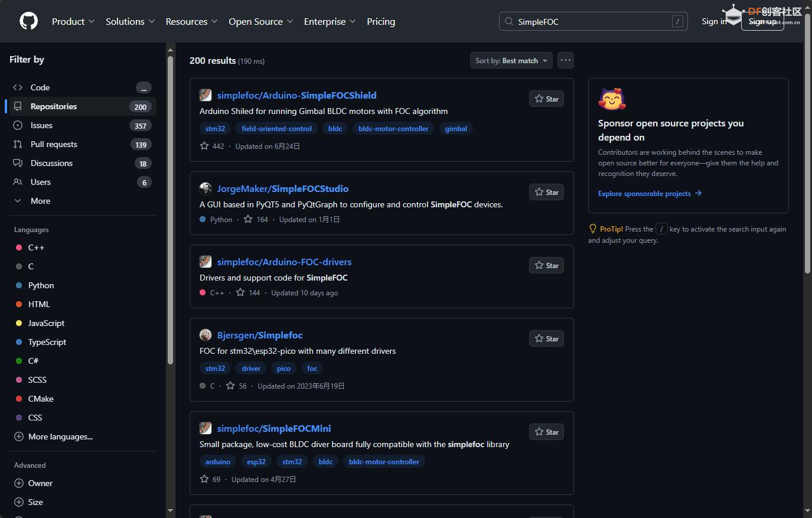Image resolution: width=812 pixels, height=518 pixels.
Task: Open JorgeMaker/SimpleFOCStudio repository link
Action: (282, 188)
